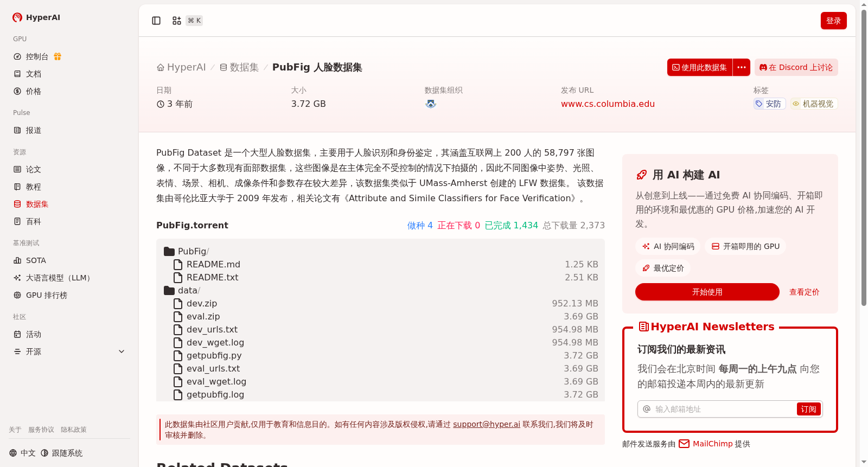Viewport: 868px width, 467px height.
Task: Expand the 开源 chevron
Action: pos(122,351)
